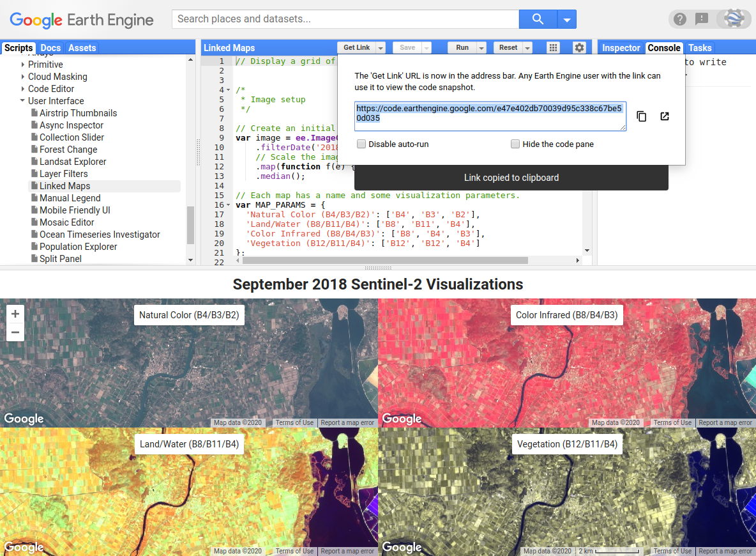756x556 pixels.
Task: Open the feedback icon near the top right
Action: 701,19
